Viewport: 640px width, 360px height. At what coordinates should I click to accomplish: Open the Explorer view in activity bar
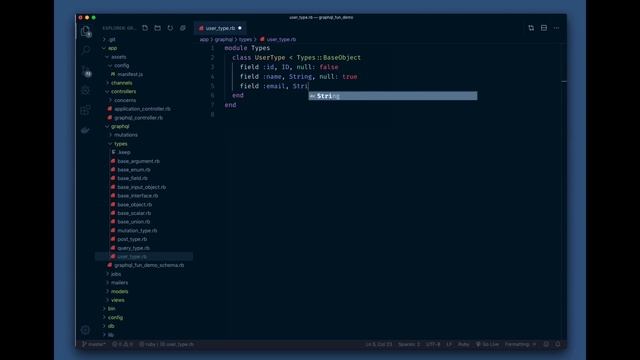[x=85, y=31]
